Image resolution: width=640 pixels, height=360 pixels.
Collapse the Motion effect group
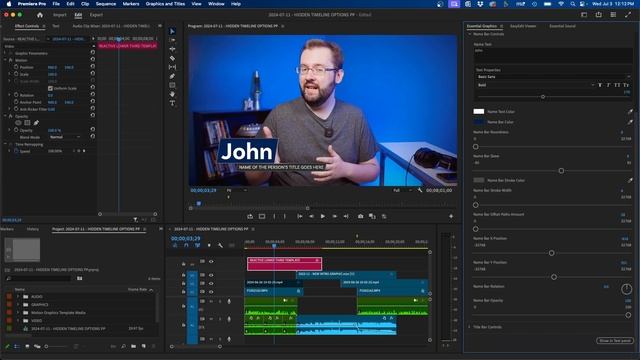(x=5, y=60)
